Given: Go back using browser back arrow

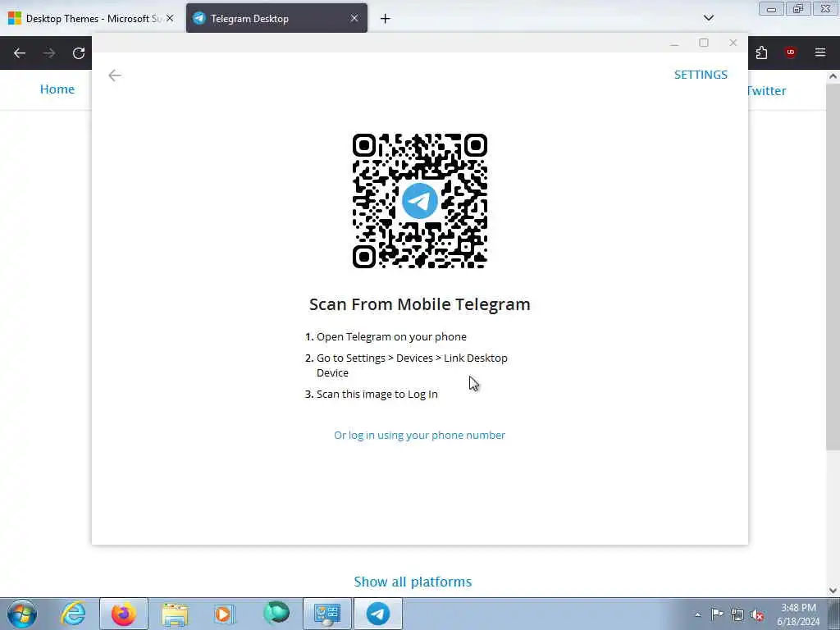Looking at the screenshot, I should [x=20, y=53].
